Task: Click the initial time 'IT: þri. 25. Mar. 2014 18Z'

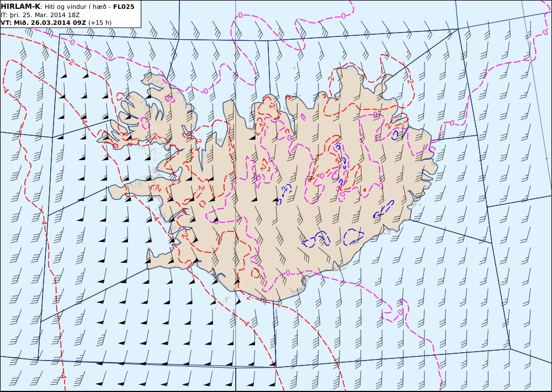Action: (40, 15)
